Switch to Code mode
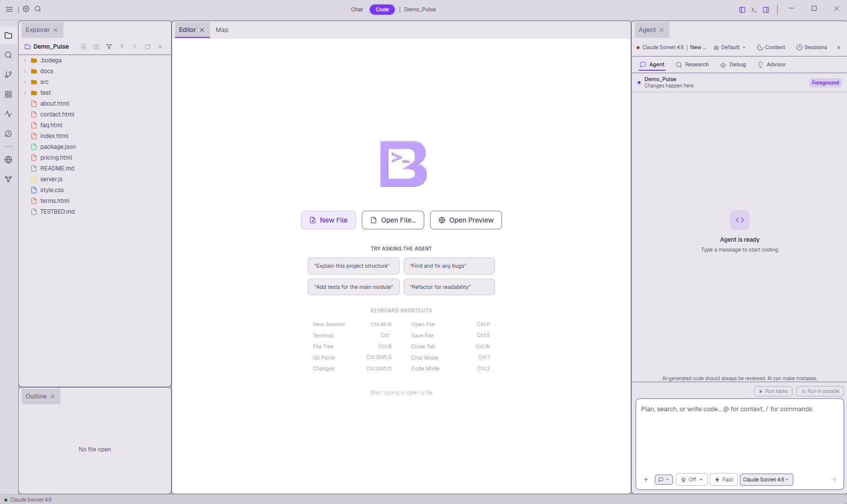The height and width of the screenshot is (504, 847). click(382, 9)
